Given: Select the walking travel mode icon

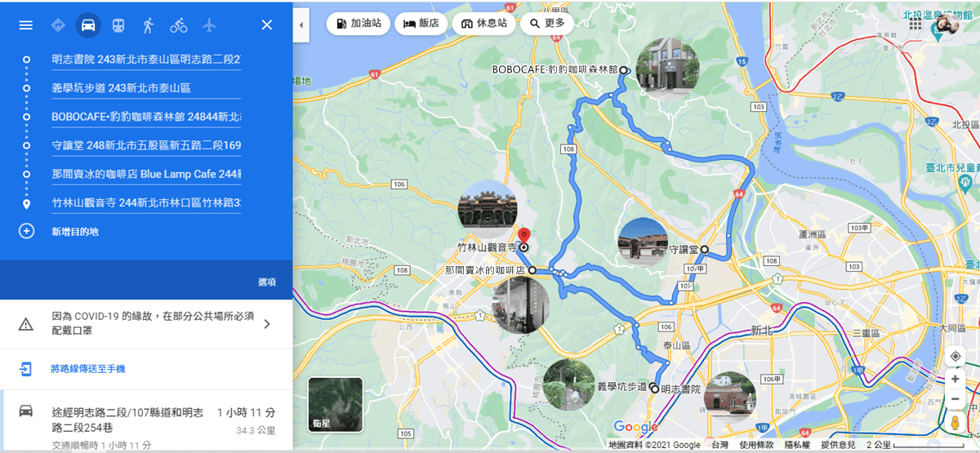Looking at the screenshot, I should click(148, 25).
